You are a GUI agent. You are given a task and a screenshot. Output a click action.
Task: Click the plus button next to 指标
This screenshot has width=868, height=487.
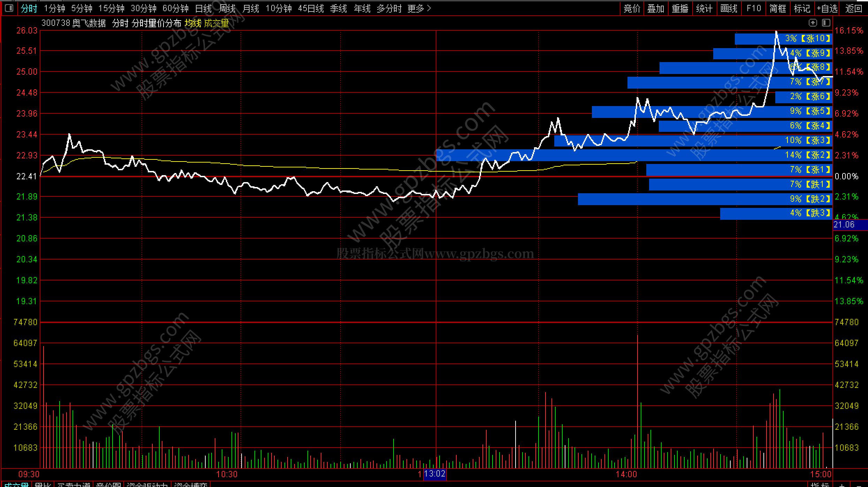tap(842, 485)
